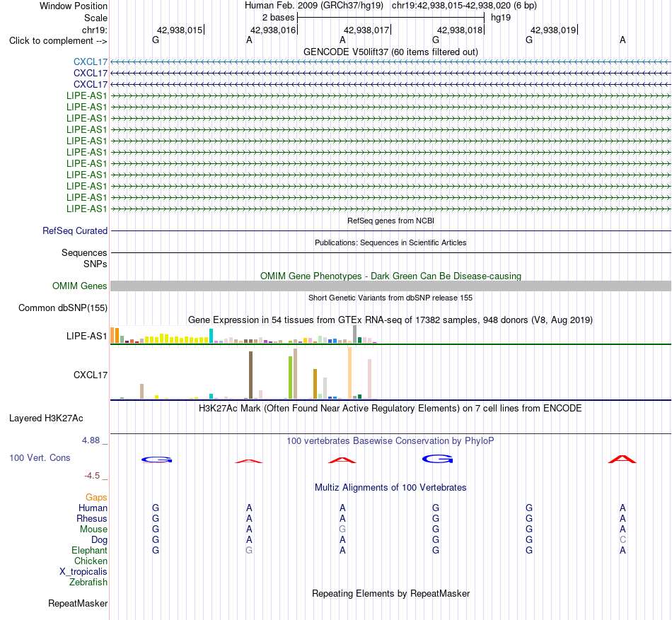Screen dimensions: 672x620
Task: Click the RepeatMasker track label
Action: pyautogui.click(x=78, y=603)
